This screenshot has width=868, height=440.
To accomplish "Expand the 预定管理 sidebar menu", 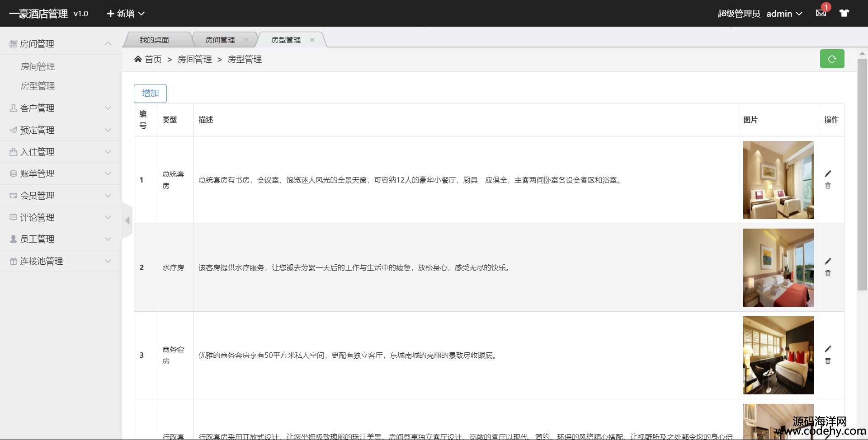I will point(61,130).
